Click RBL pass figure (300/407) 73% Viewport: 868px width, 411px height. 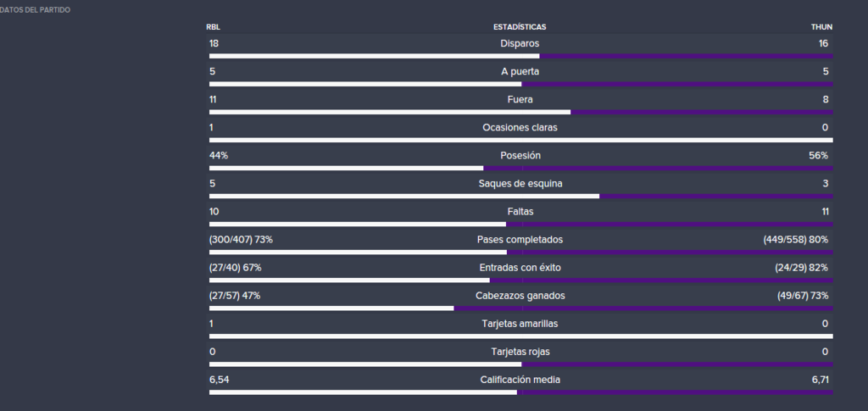(x=241, y=240)
